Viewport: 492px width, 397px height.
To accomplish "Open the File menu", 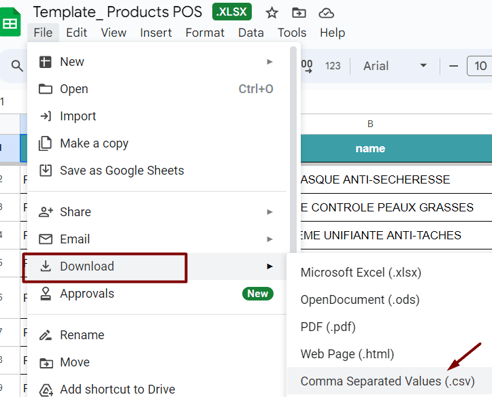I will tap(43, 33).
